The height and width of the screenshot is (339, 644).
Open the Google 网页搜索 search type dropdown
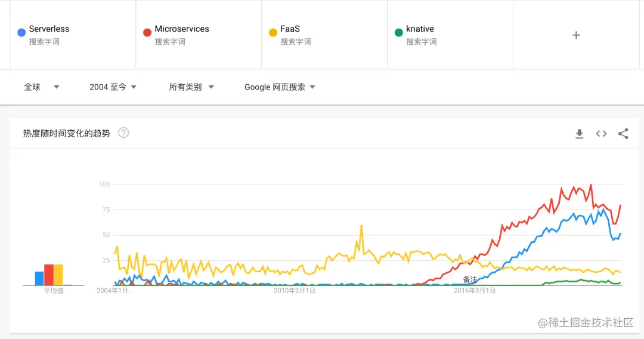point(280,87)
